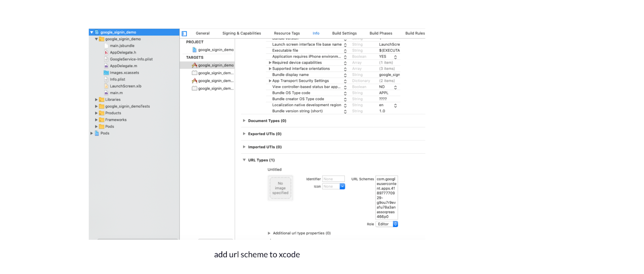
Task: Expand the Exported UTIs (0) section
Action: 244,134
